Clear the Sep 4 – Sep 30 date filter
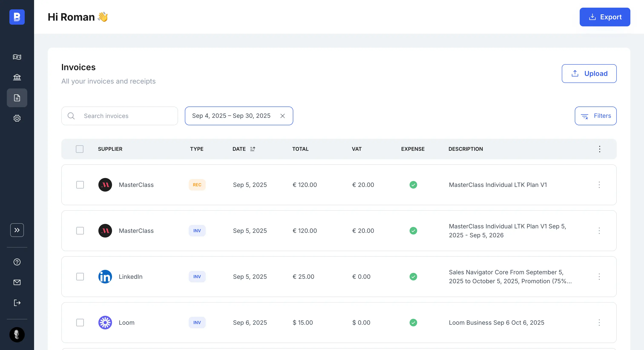 click(x=283, y=116)
